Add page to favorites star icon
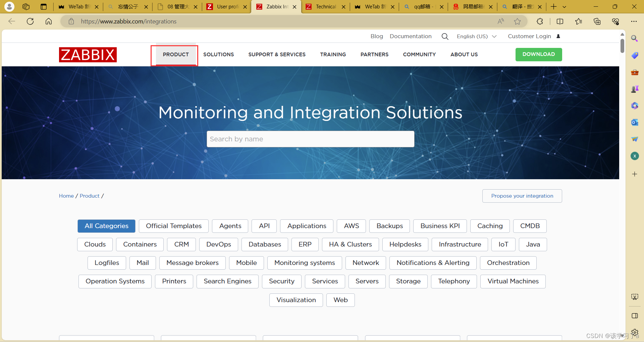The image size is (644, 342). pyautogui.click(x=518, y=21)
